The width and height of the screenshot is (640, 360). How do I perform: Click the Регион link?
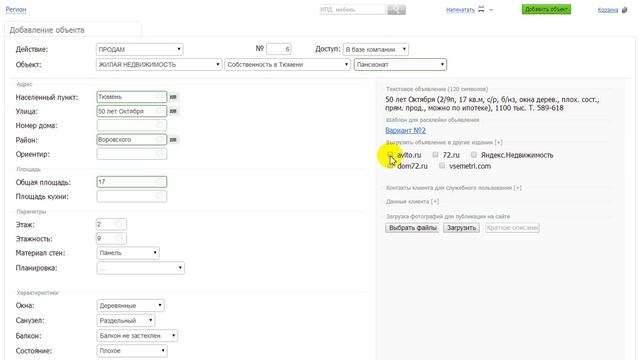(x=16, y=9)
